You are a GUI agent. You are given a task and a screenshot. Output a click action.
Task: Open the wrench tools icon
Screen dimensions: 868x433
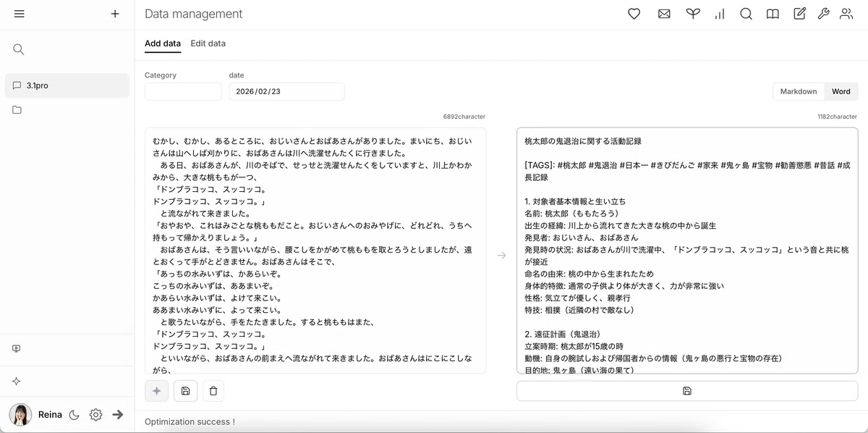pos(823,14)
